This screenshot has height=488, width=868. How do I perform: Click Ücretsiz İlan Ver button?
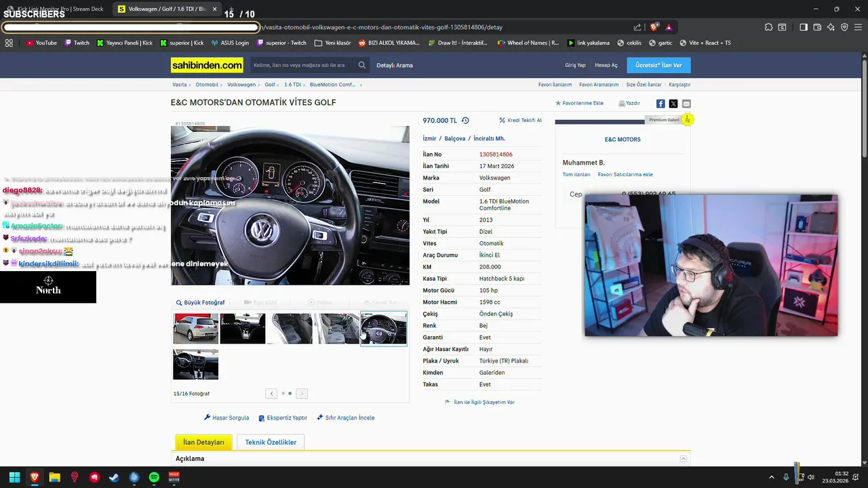tap(658, 65)
